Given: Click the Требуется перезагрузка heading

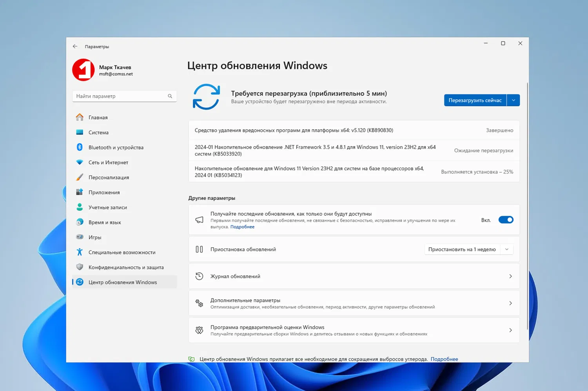Looking at the screenshot, I should pos(309,93).
